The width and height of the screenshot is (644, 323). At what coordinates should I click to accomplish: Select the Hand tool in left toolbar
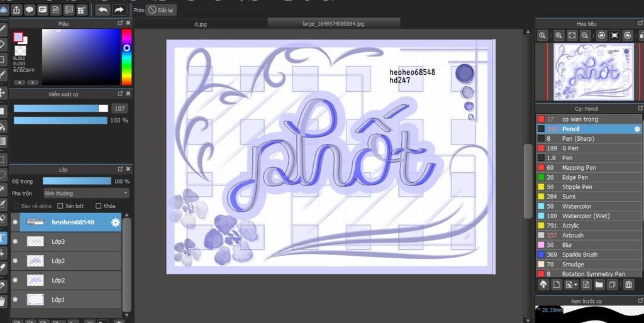pyautogui.click(x=3, y=301)
